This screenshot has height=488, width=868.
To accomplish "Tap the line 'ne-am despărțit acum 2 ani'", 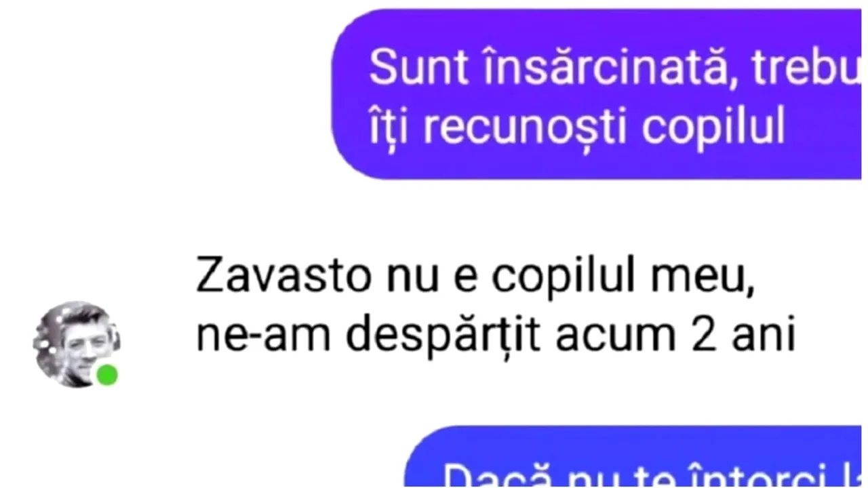I will (495, 336).
